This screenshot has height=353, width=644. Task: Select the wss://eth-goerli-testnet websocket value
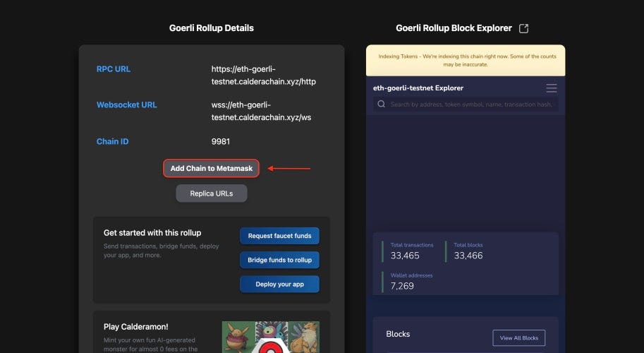click(x=261, y=111)
